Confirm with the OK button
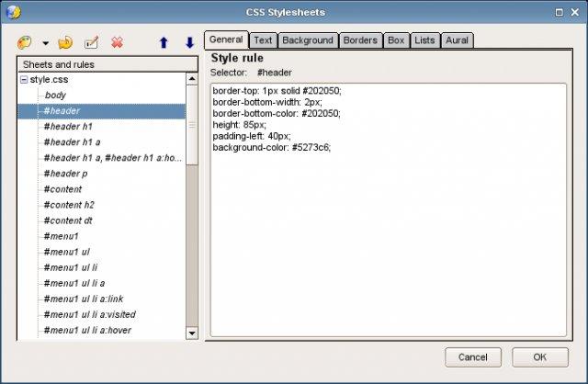This screenshot has height=384, width=588. click(x=539, y=356)
